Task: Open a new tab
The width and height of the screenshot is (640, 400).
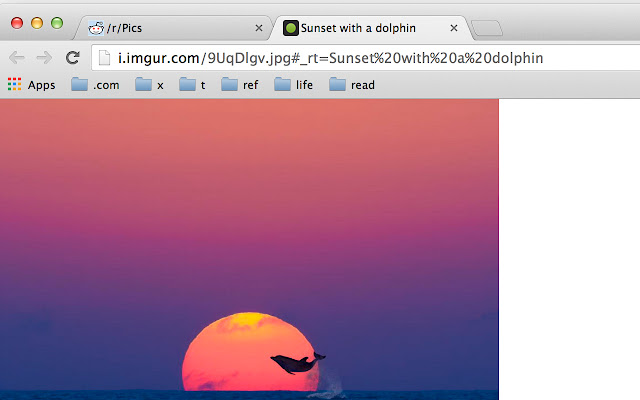Action: coord(487,28)
